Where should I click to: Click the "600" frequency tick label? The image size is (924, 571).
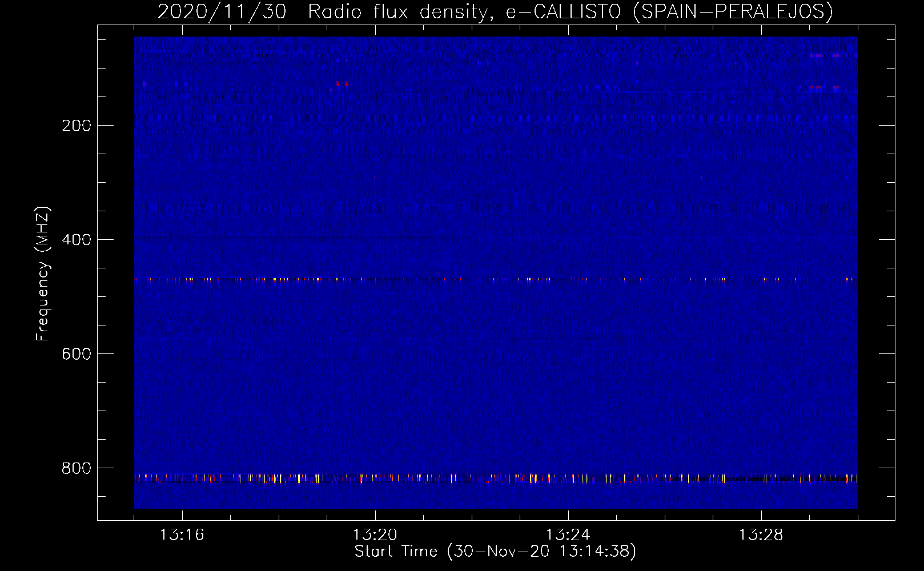pos(77,354)
